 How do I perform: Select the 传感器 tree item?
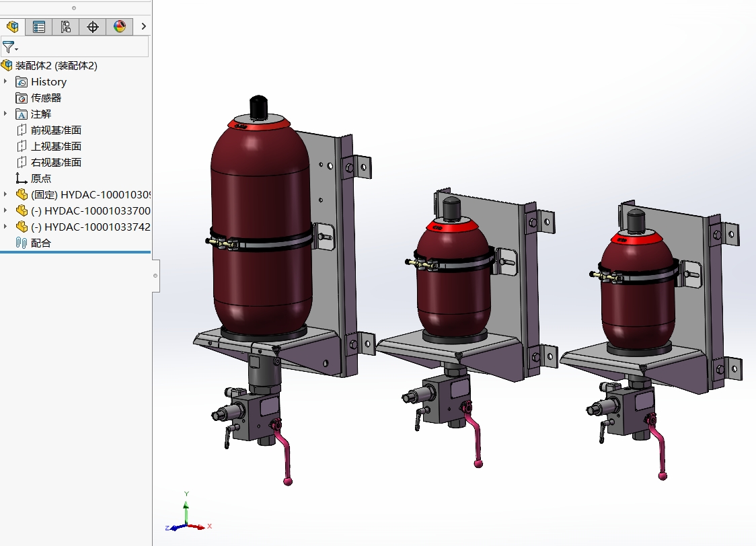coord(46,97)
